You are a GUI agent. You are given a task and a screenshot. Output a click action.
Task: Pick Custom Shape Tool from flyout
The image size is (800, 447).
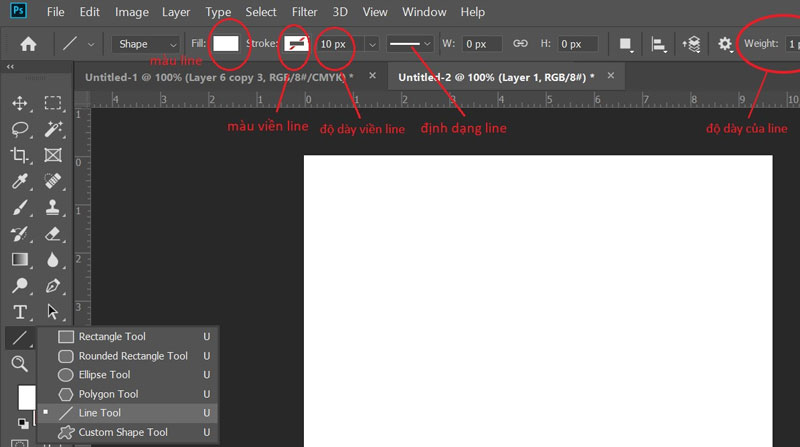[123, 432]
